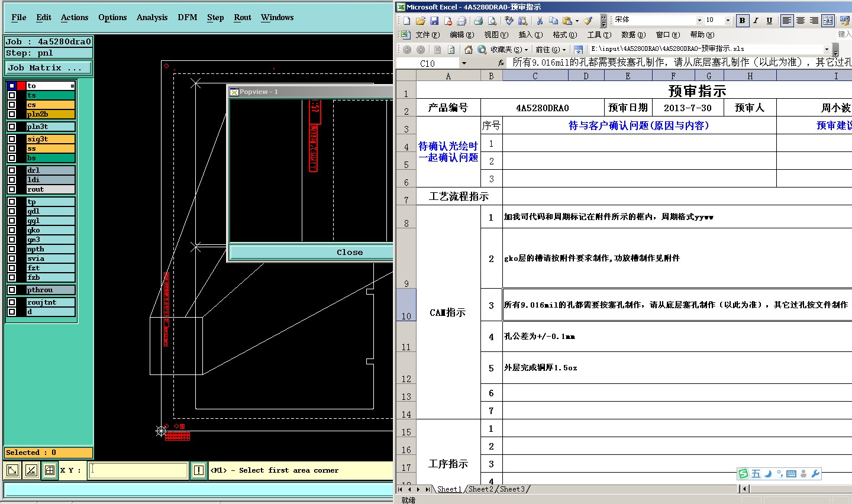Click the Format Painter brush icon
This screenshot has width=852, height=504.
pyautogui.click(x=588, y=21)
